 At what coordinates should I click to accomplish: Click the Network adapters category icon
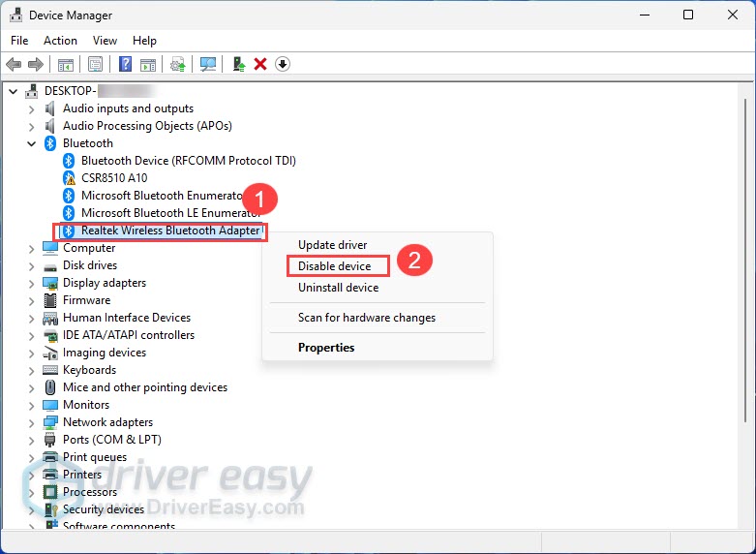50,422
